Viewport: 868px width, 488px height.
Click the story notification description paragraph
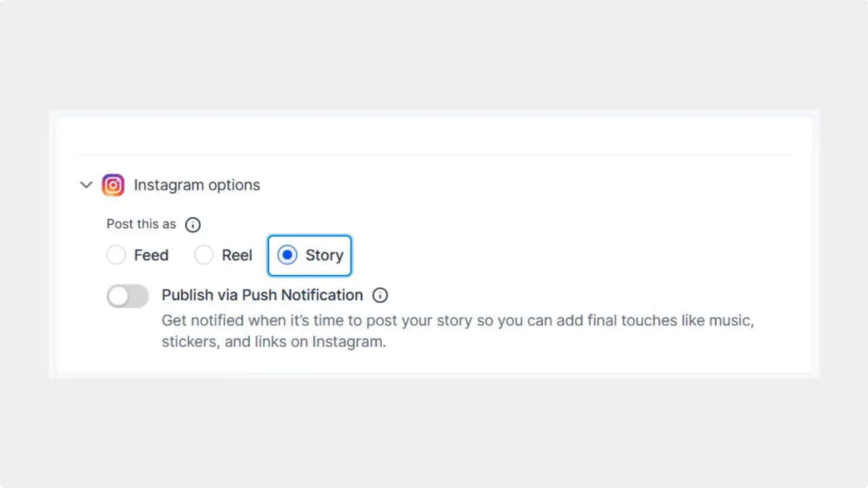[458, 331]
